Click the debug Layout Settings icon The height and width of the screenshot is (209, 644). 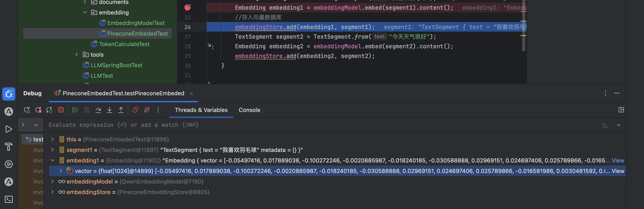pos(621,110)
